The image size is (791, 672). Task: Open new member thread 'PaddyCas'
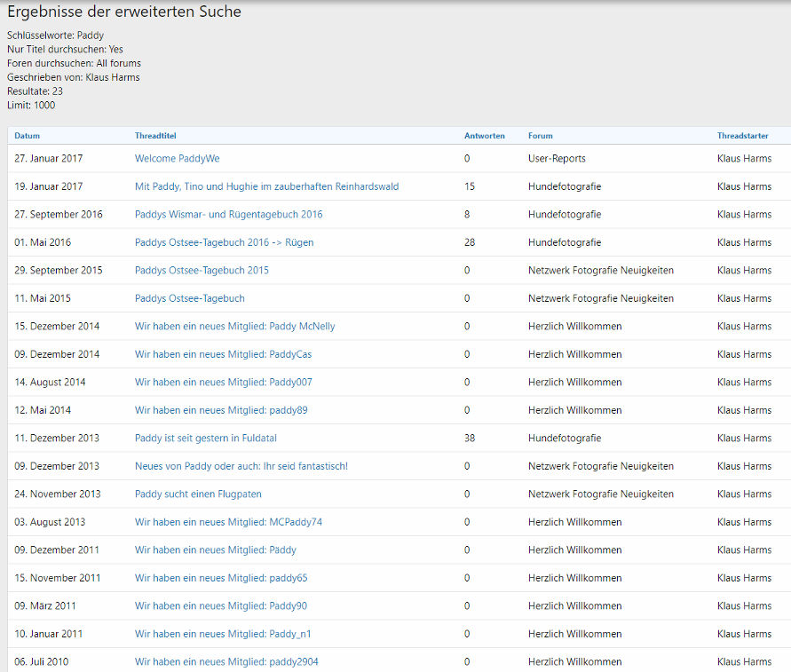click(x=223, y=354)
